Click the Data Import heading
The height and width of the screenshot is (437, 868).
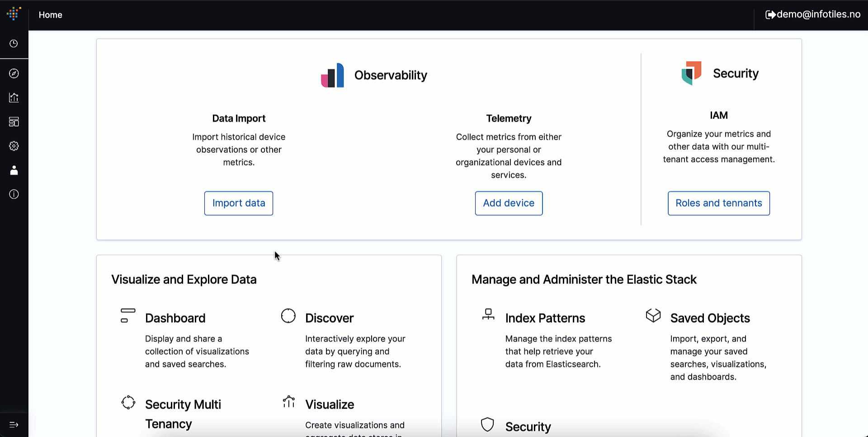[x=239, y=118]
